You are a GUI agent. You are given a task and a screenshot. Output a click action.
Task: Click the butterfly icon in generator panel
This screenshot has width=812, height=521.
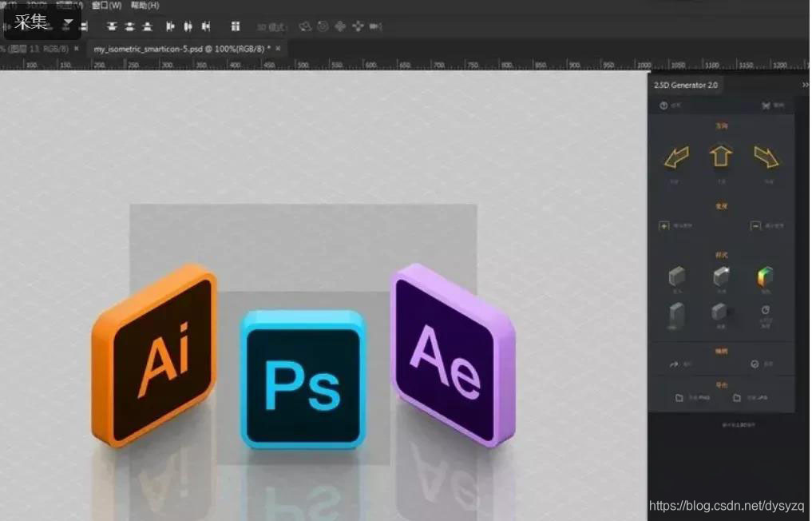[x=766, y=105]
